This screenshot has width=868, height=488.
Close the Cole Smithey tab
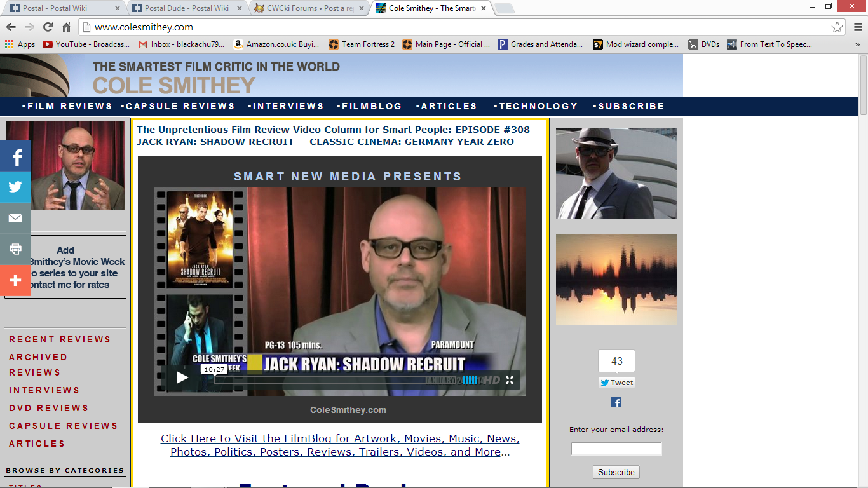[x=482, y=8]
